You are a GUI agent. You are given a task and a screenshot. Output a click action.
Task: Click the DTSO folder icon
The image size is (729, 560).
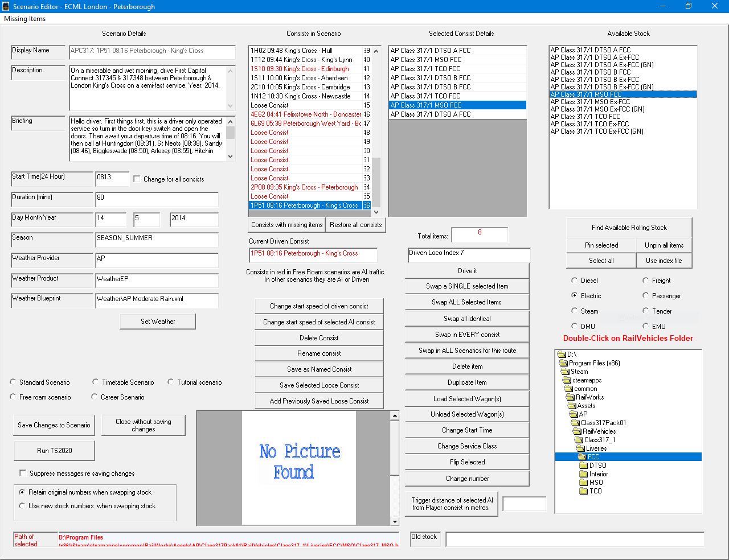coord(583,466)
